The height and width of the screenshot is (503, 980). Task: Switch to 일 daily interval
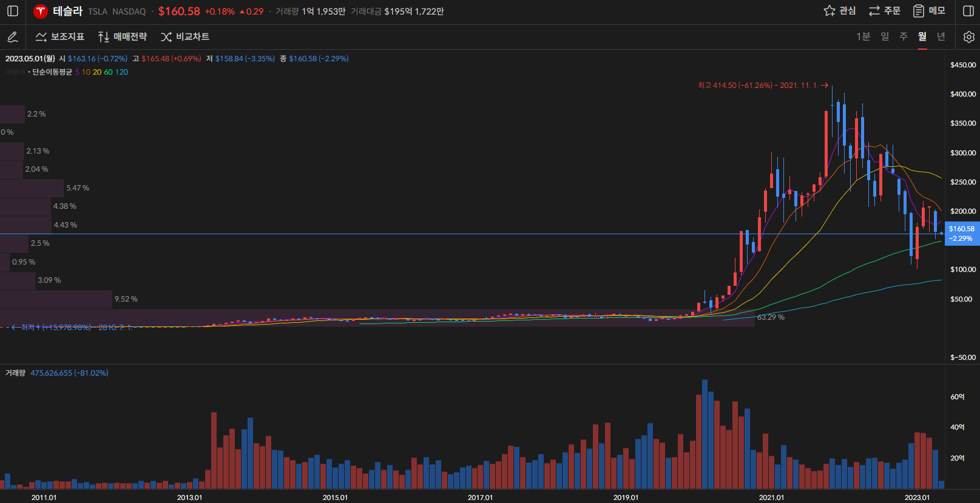point(885,37)
